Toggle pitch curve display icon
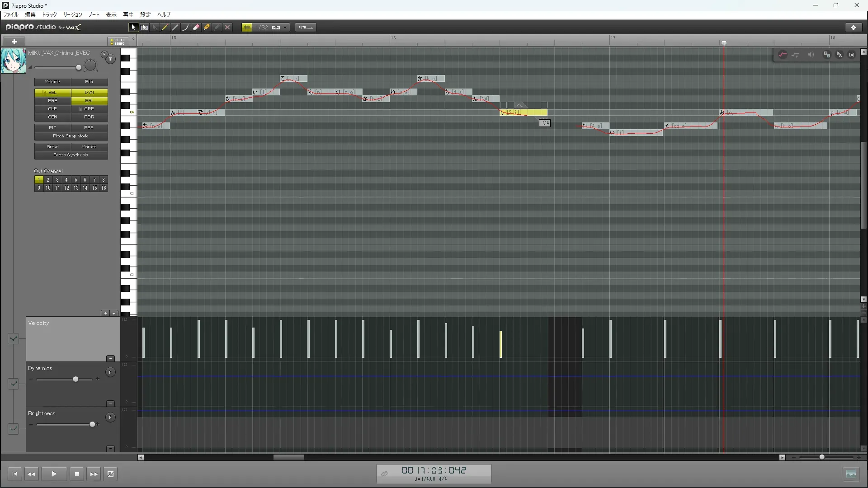The height and width of the screenshot is (488, 868). pos(783,55)
